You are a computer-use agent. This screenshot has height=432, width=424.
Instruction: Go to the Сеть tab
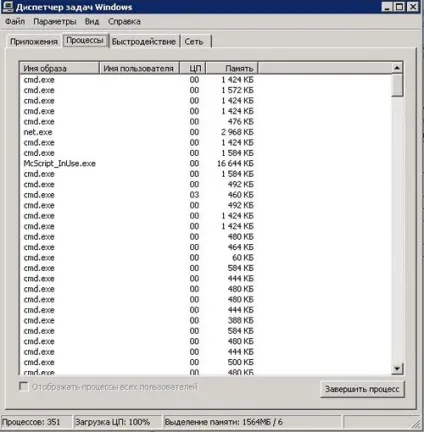coord(194,42)
